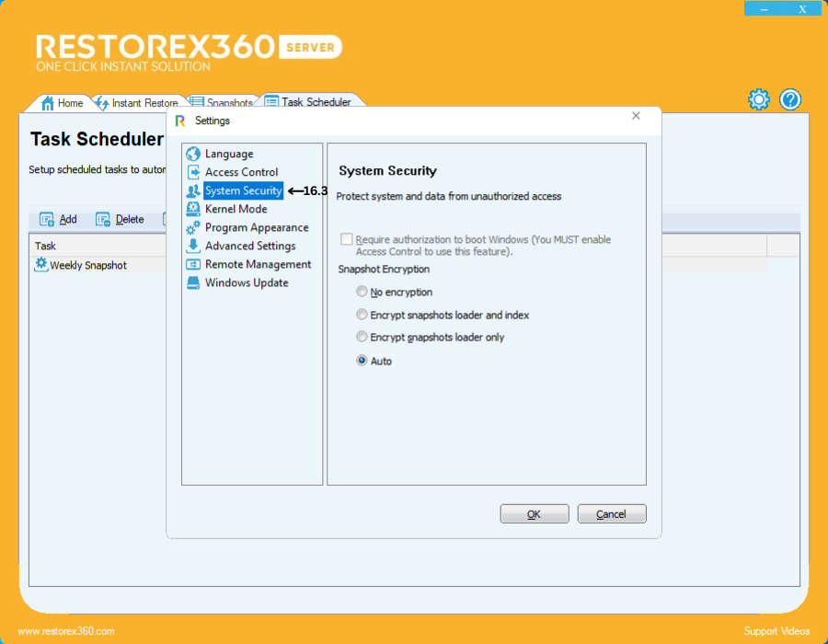This screenshot has width=828, height=644.
Task: Click the Instant Restore tab icon
Action: (102, 103)
